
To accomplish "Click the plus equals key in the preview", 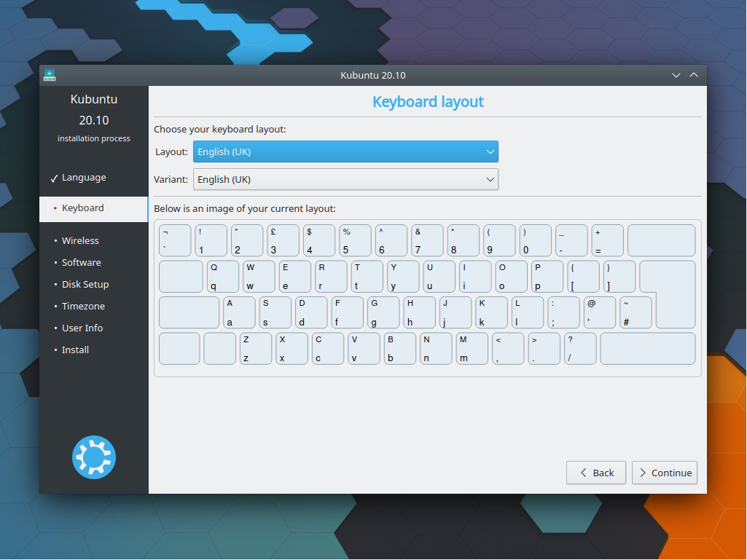I will (607, 240).
